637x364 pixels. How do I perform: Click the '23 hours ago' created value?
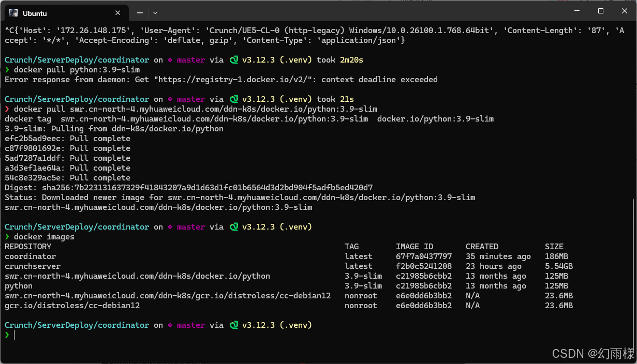click(494, 266)
